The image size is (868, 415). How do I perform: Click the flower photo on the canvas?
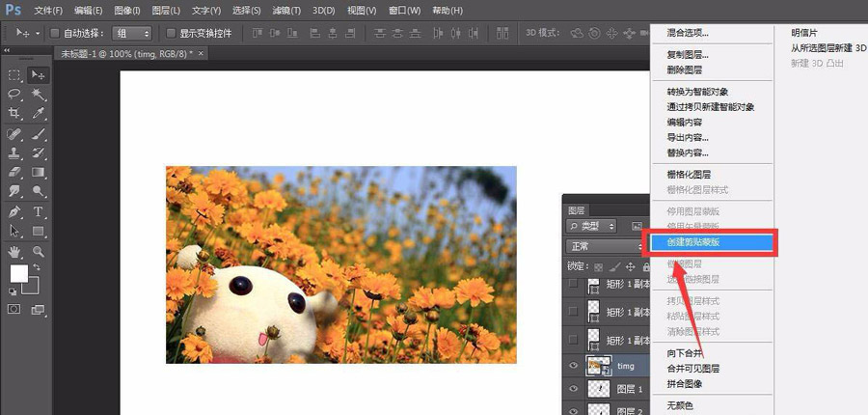[341, 264]
